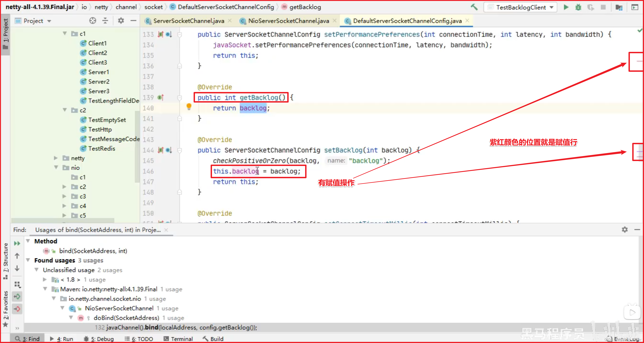This screenshot has height=343, width=644.
Task: Go to next occurrence with the down arrow
Action: tap(17, 268)
